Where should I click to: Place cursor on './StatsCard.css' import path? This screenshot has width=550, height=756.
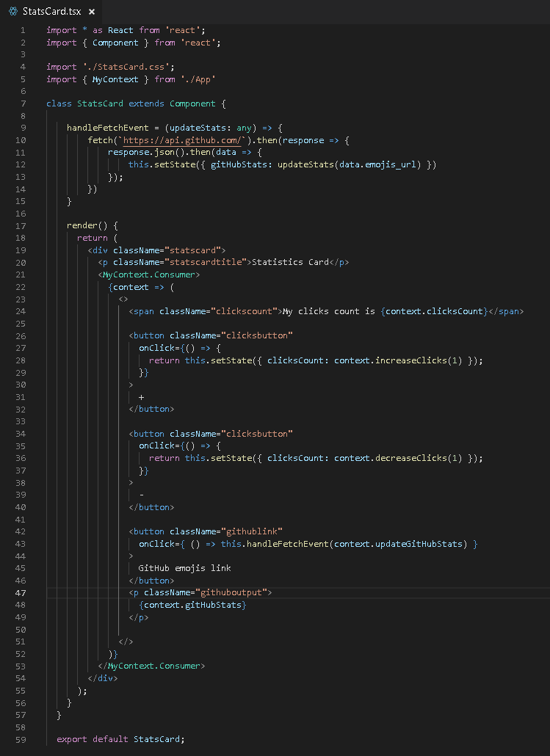click(112, 67)
